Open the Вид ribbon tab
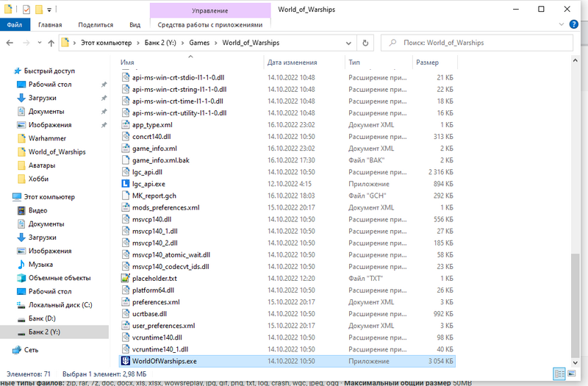The width and height of the screenshot is (588, 386). click(135, 25)
